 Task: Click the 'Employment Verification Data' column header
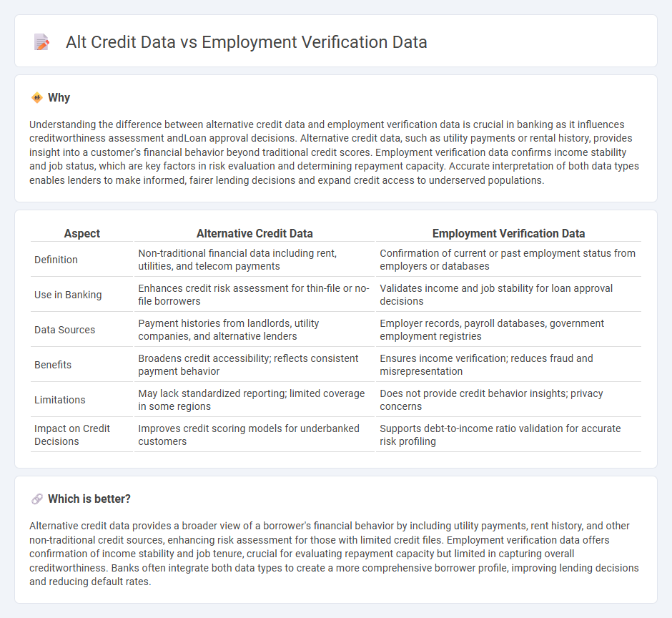tap(508, 233)
